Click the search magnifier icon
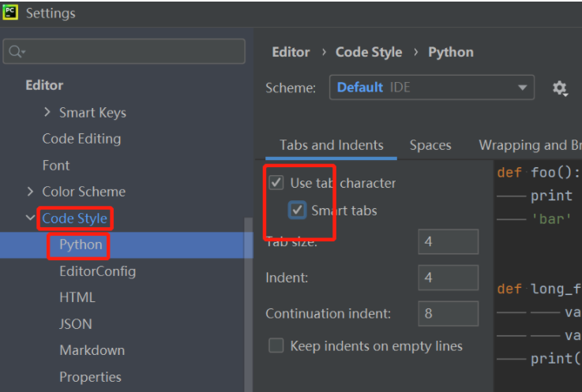 15,52
